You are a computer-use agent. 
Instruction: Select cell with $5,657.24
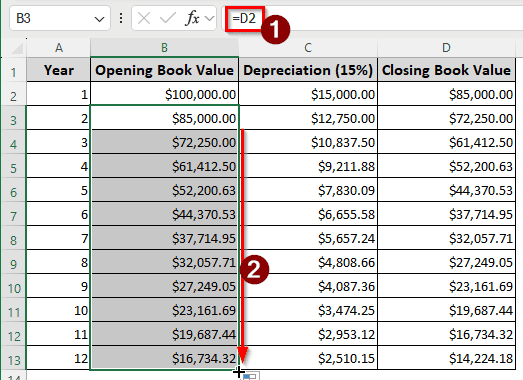point(308,238)
